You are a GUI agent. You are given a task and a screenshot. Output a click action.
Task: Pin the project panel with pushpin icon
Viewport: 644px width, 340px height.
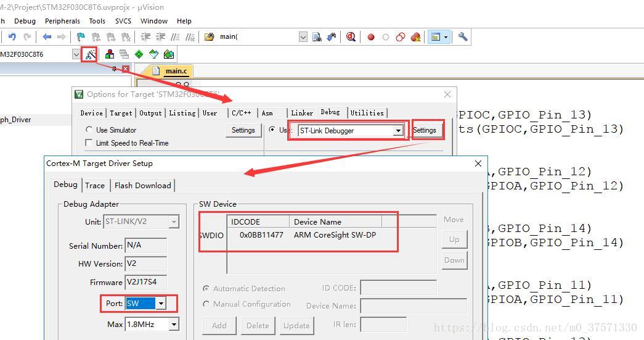[x=114, y=68]
